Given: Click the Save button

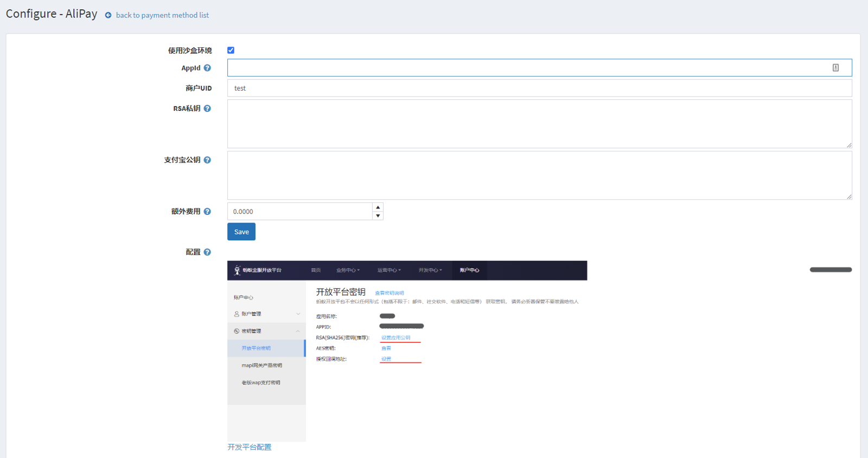Looking at the screenshot, I should (241, 232).
